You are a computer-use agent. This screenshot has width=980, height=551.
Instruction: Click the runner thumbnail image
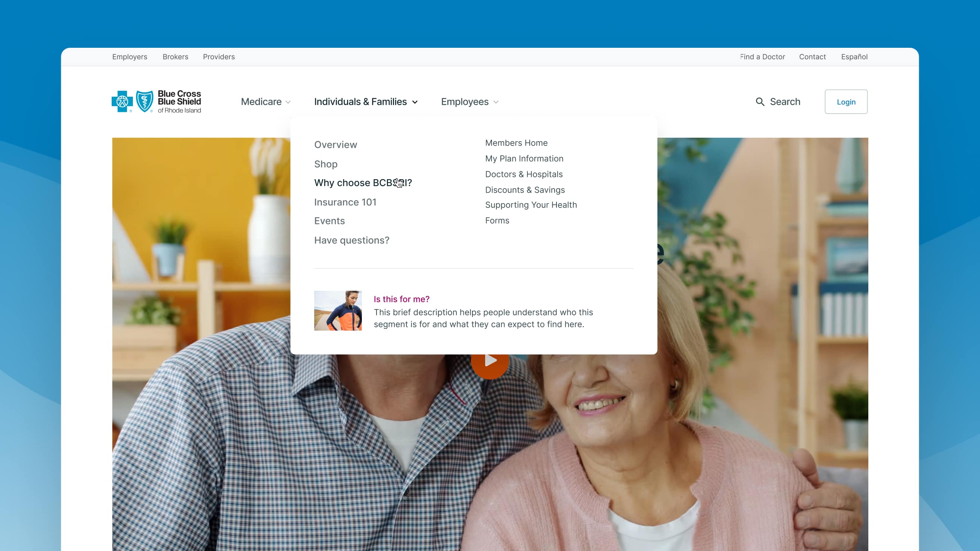[338, 311]
